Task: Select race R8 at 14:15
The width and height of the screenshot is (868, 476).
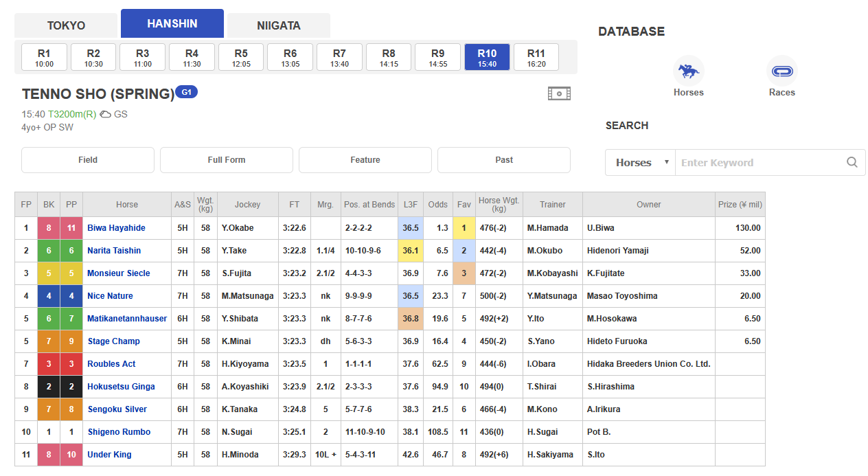Action: click(x=389, y=57)
